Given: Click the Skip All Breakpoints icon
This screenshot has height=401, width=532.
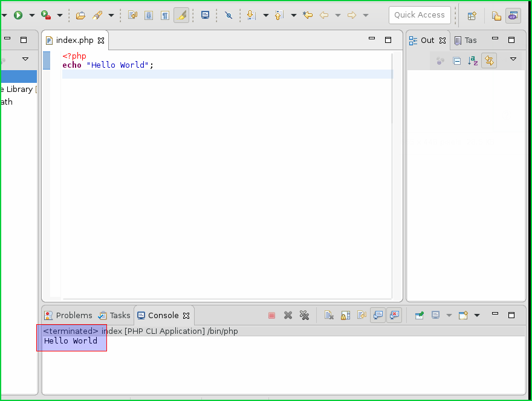Looking at the screenshot, I should (x=229, y=15).
